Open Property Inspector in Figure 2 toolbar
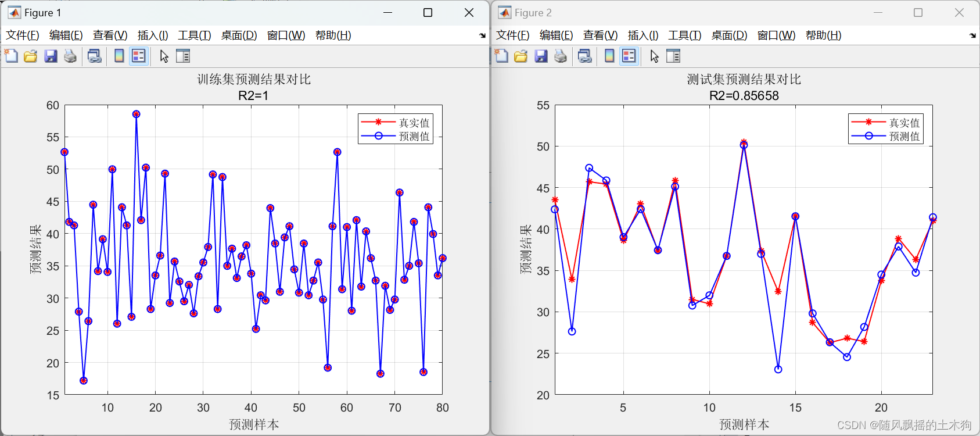980x436 pixels. pyautogui.click(x=673, y=56)
